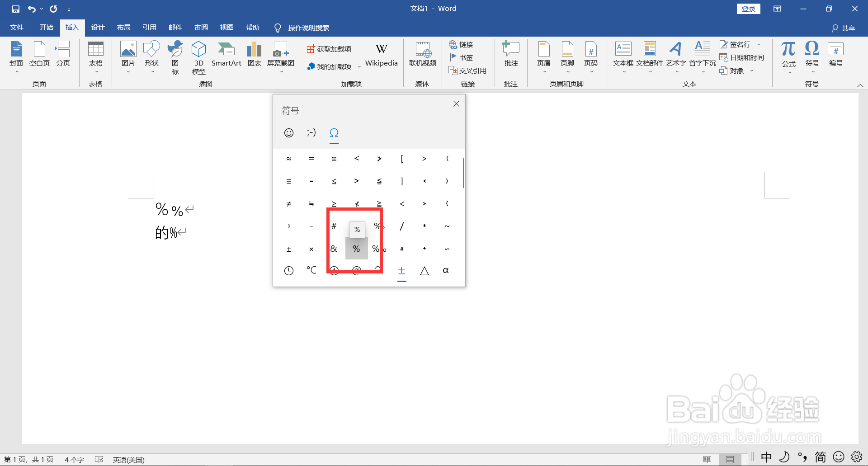
Task: Switch to the View (视图) tab
Action: 227,28
